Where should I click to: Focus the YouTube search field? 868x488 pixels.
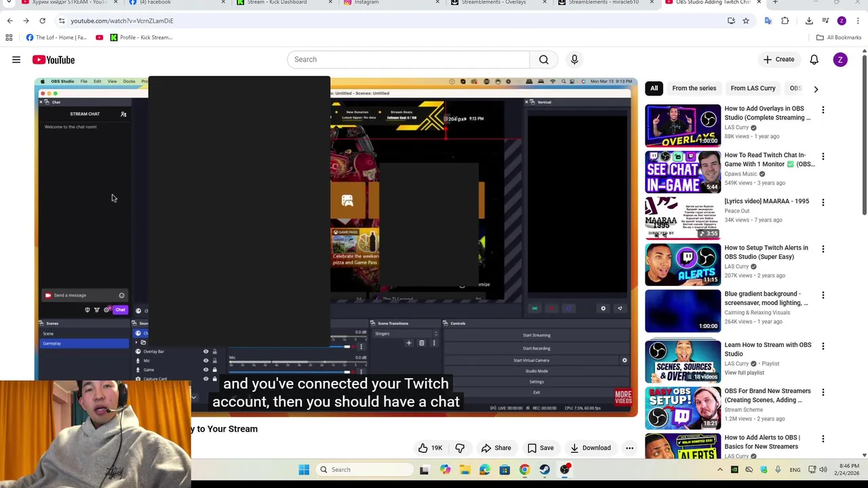[x=408, y=60]
